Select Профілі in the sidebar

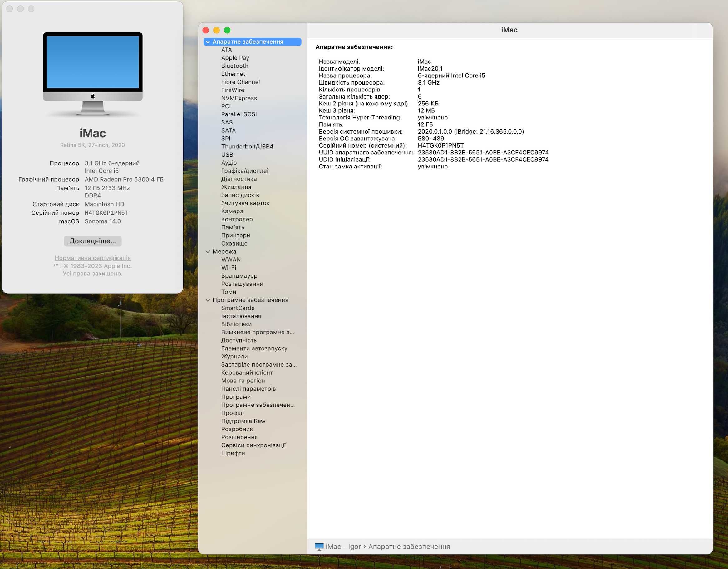(232, 413)
